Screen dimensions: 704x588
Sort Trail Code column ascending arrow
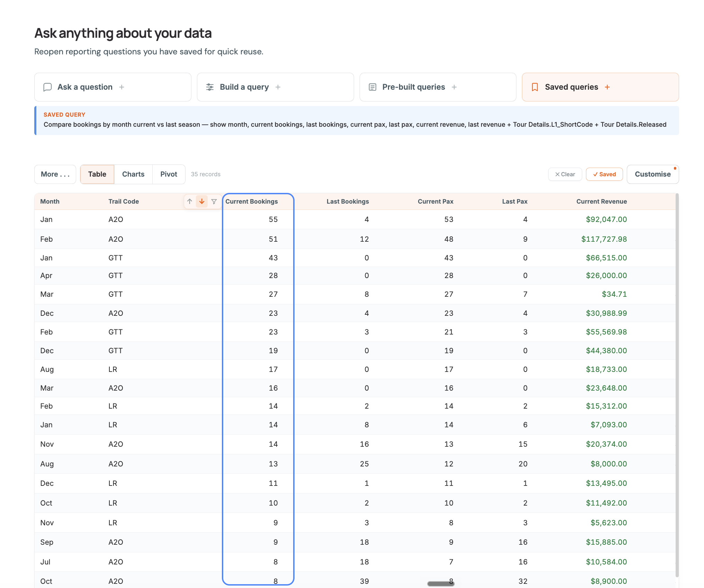(190, 202)
